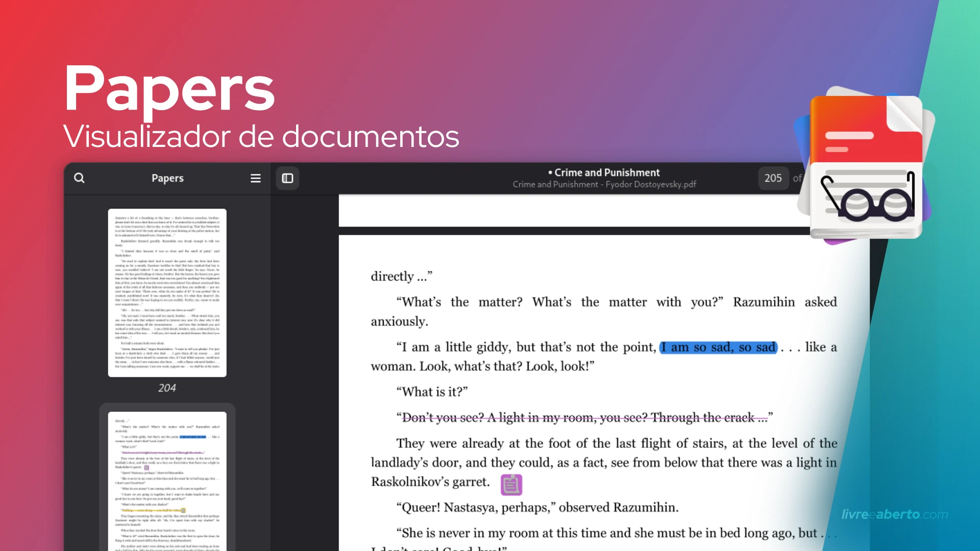Toggle the sidebar panel button
This screenshot has height=551, width=980.
click(287, 178)
